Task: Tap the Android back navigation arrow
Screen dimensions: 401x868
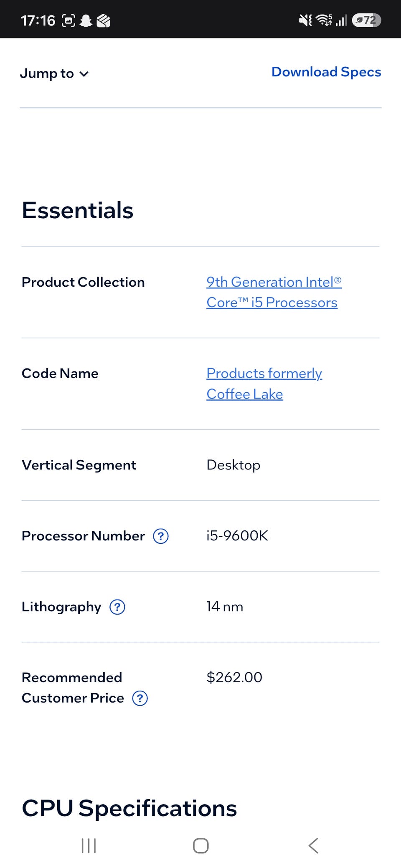Action: coord(314,846)
